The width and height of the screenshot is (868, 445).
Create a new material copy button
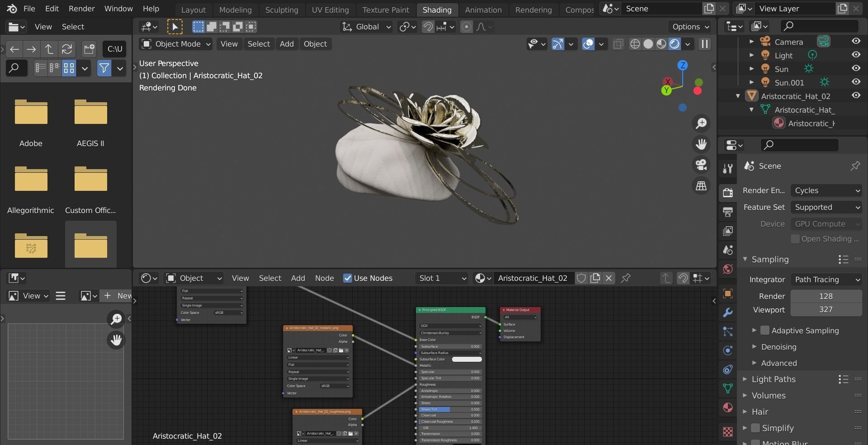(595, 278)
